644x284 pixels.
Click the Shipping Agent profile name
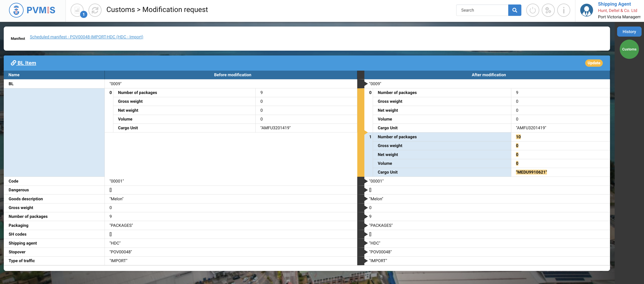pos(614,4)
